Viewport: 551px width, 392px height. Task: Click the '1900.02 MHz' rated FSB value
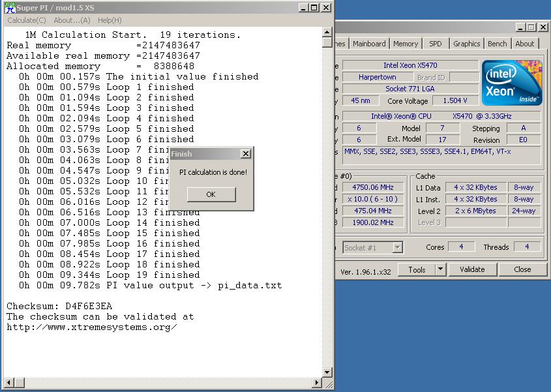(x=373, y=222)
